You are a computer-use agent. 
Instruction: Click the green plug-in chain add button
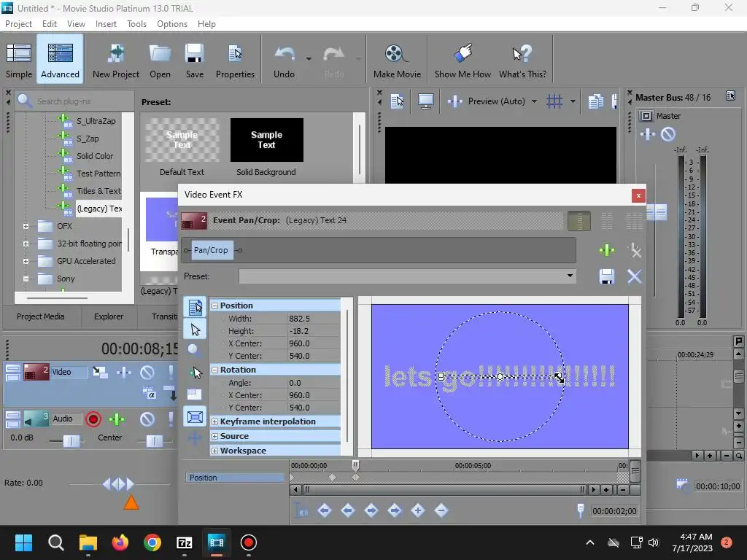click(x=606, y=249)
